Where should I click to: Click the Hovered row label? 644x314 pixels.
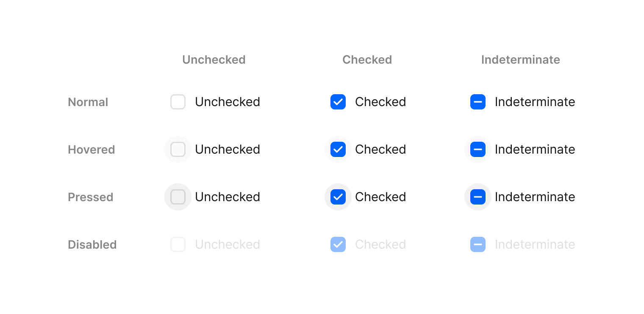[92, 150]
